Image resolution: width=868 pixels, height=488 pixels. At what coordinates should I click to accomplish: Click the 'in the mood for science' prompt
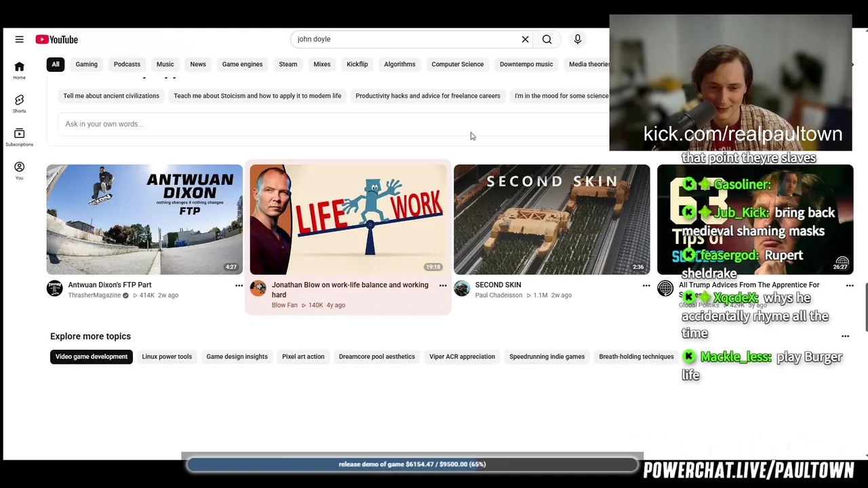561,96
